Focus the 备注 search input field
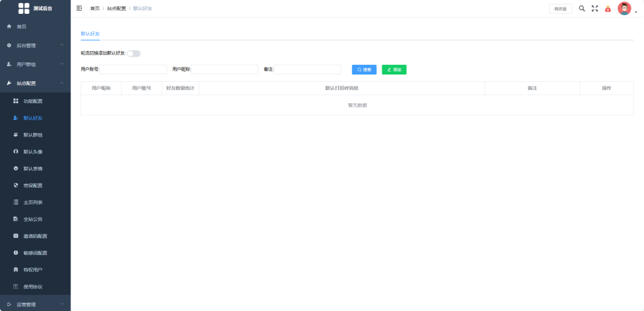 [308, 69]
